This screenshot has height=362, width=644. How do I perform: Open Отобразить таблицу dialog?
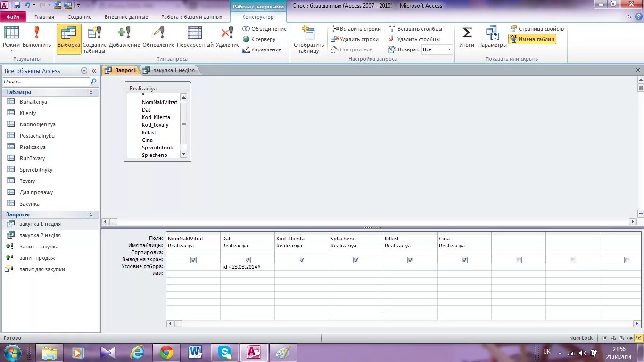click(309, 40)
